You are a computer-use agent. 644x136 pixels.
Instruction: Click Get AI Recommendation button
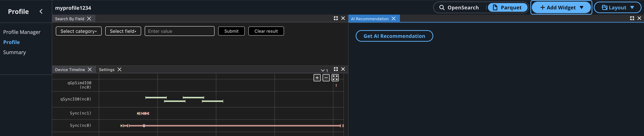(x=394, y=36)
